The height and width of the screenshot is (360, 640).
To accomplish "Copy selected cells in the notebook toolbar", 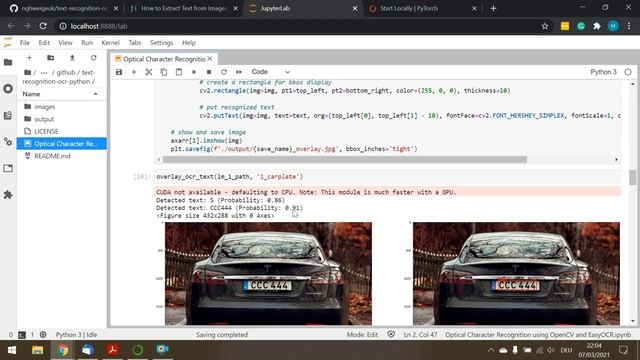I will click(x=164, y=72).
